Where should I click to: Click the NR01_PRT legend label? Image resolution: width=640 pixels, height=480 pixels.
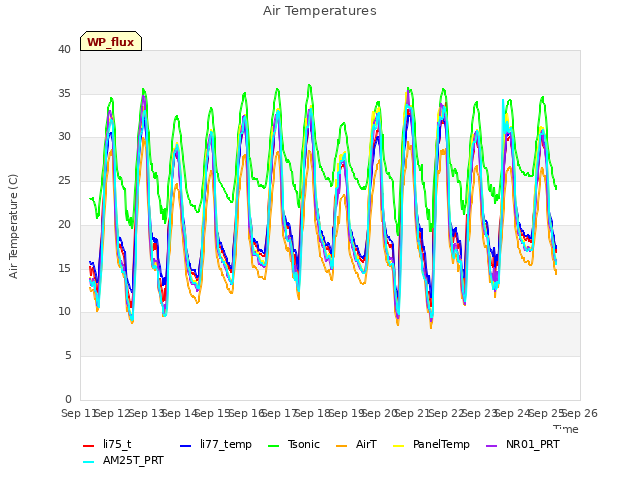point(533,444)
